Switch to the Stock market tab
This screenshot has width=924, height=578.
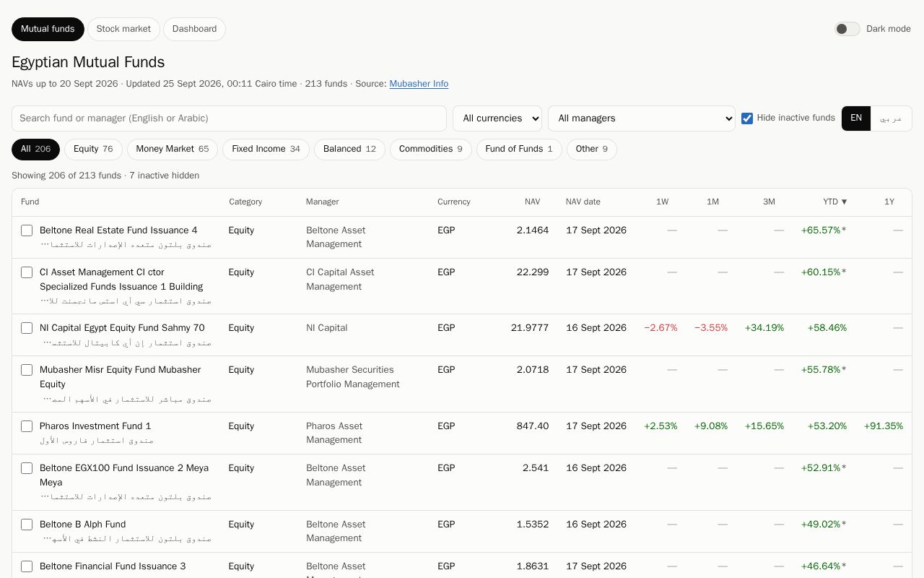123,29
